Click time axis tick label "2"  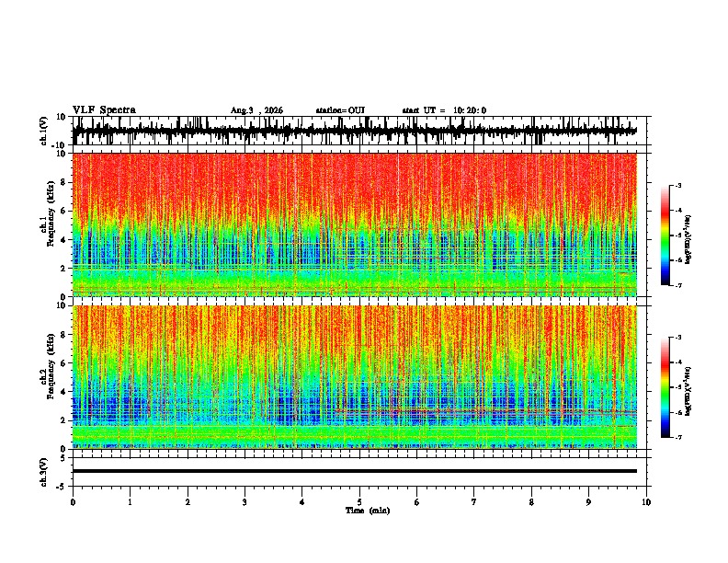[188, 502]
